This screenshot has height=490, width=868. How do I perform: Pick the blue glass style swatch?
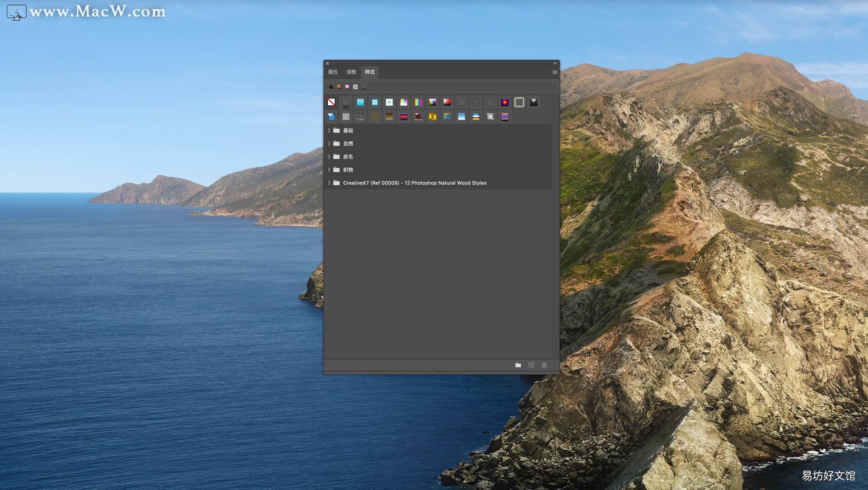click(x=331, y=117)
